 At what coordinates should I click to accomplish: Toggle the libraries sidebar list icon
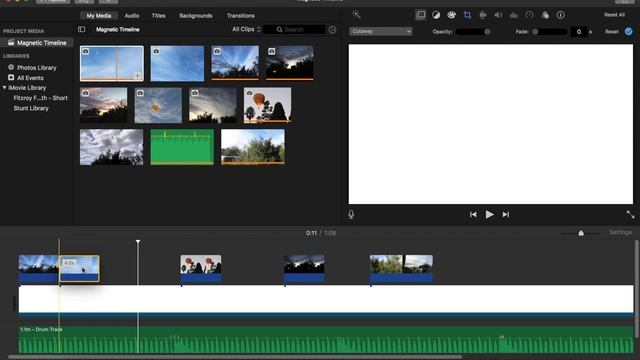click(x=82, y=29)
